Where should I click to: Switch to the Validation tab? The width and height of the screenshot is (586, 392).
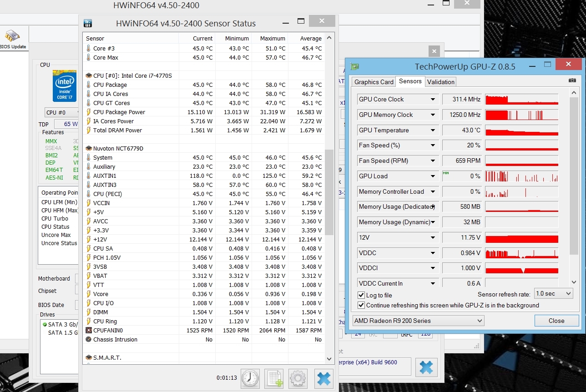(x=440, y=82)
